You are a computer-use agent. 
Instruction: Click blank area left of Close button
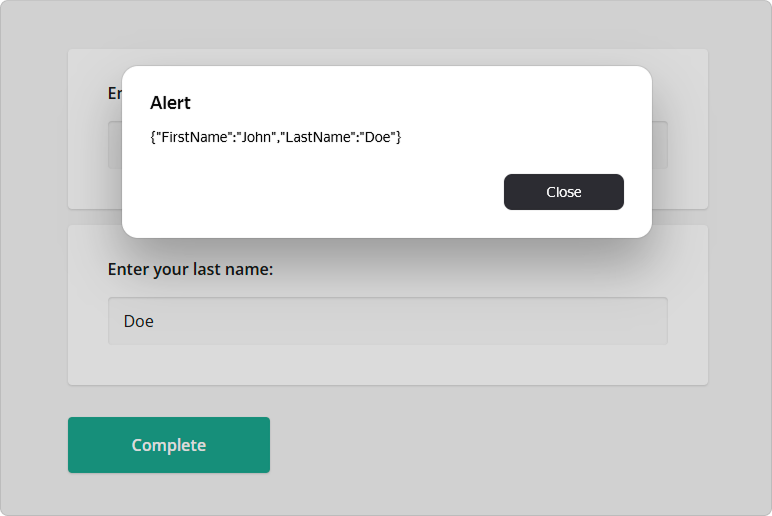[x=320, y=192]
